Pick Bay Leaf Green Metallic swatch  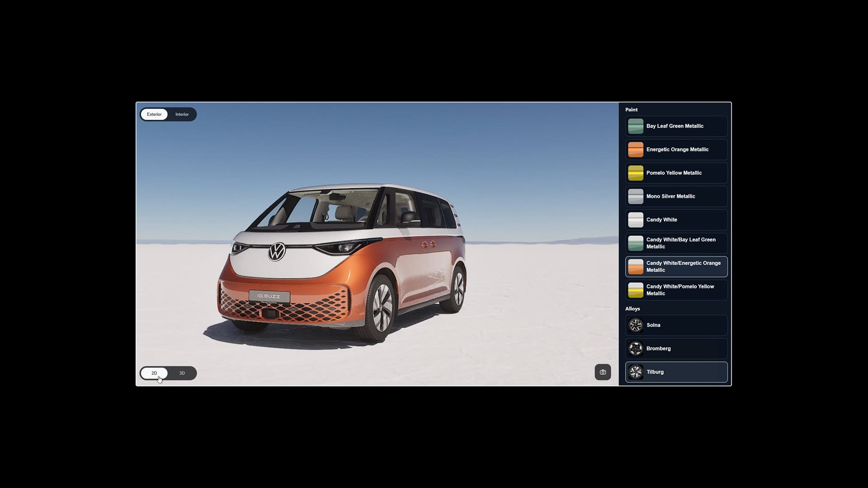[636, 126]
